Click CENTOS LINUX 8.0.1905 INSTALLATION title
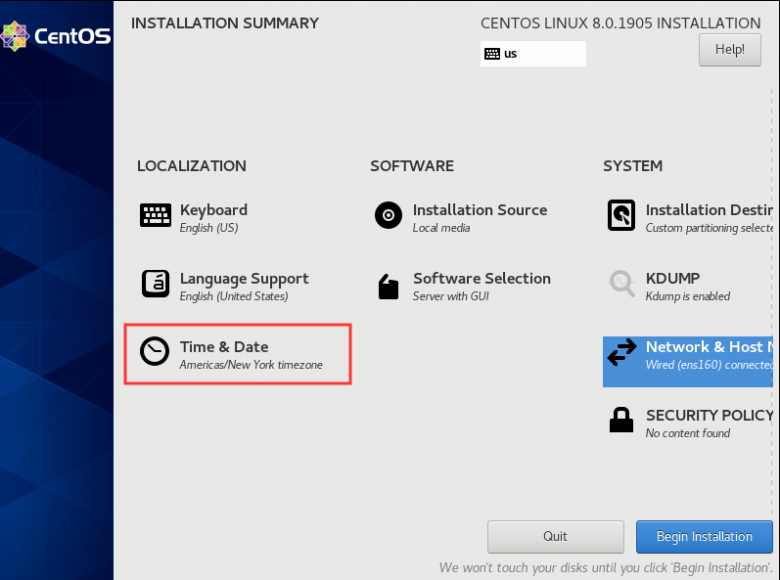Image resolution: width=780 pixels, height=580 pixels. (x=620, y=23)
